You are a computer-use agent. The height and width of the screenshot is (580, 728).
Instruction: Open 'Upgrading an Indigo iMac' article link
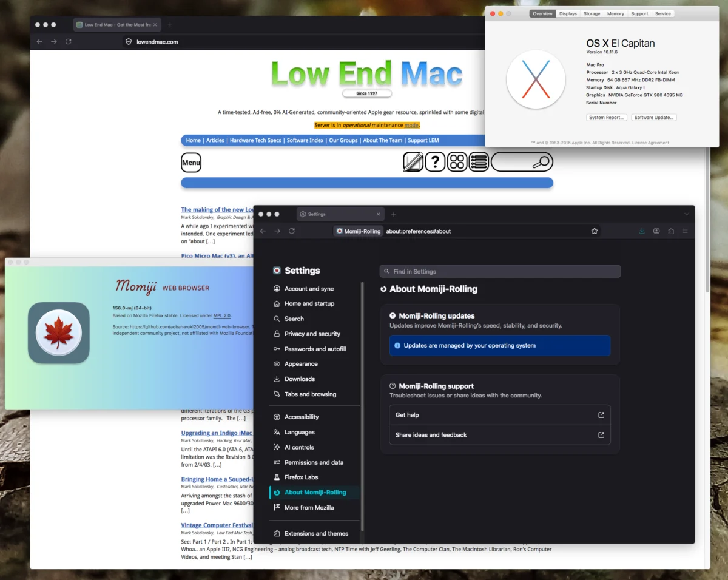(217, 433)
